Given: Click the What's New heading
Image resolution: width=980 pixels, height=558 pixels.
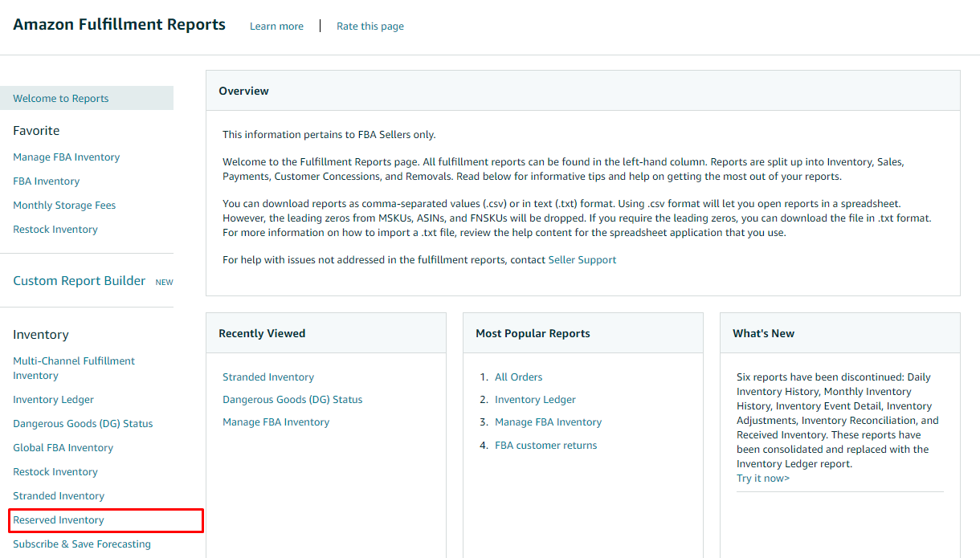Looking at the screenshot, I should [x=764, y=334].
